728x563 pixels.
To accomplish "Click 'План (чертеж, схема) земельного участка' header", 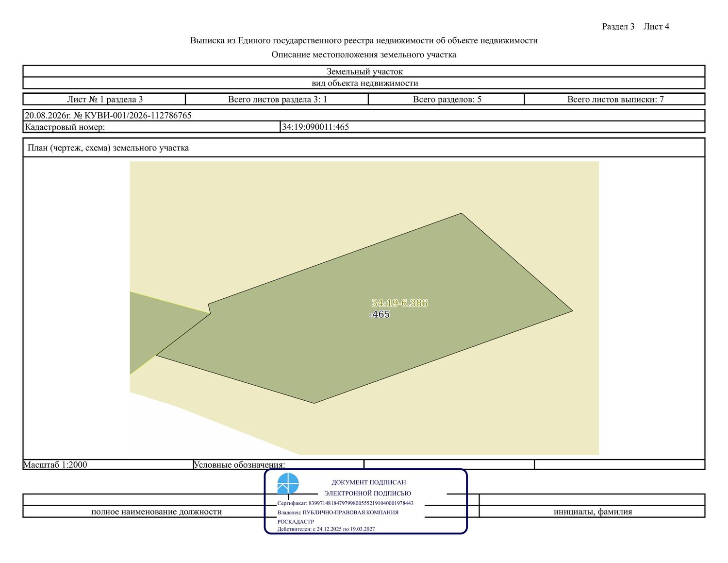I will tap(364, 148).
